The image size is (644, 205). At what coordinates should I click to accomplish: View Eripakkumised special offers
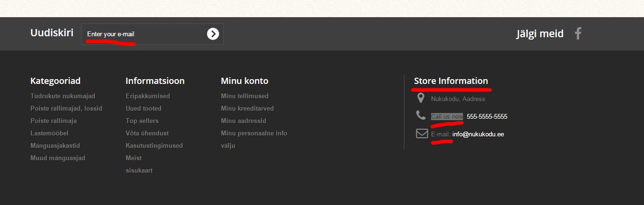coord(148,96)
